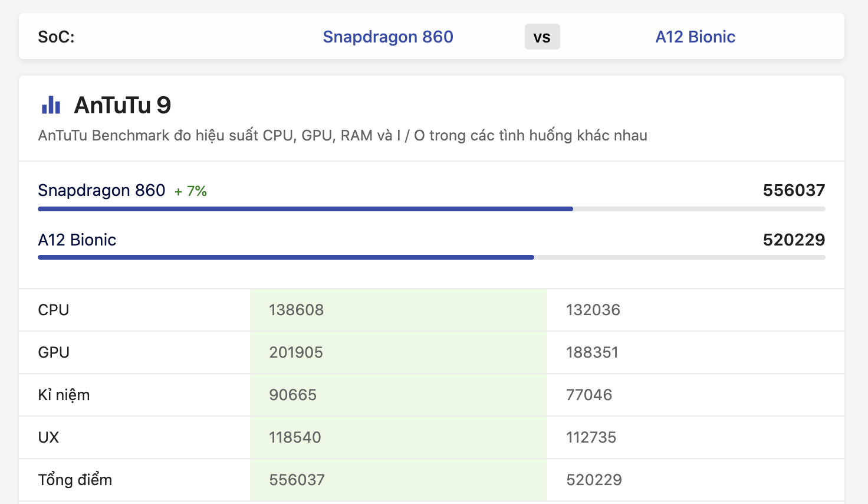Click the + 7% advantage indicator

[190, 191]
